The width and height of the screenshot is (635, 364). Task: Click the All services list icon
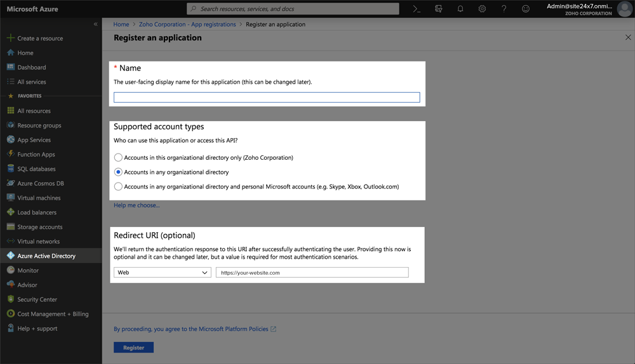(x=11, y=82)
